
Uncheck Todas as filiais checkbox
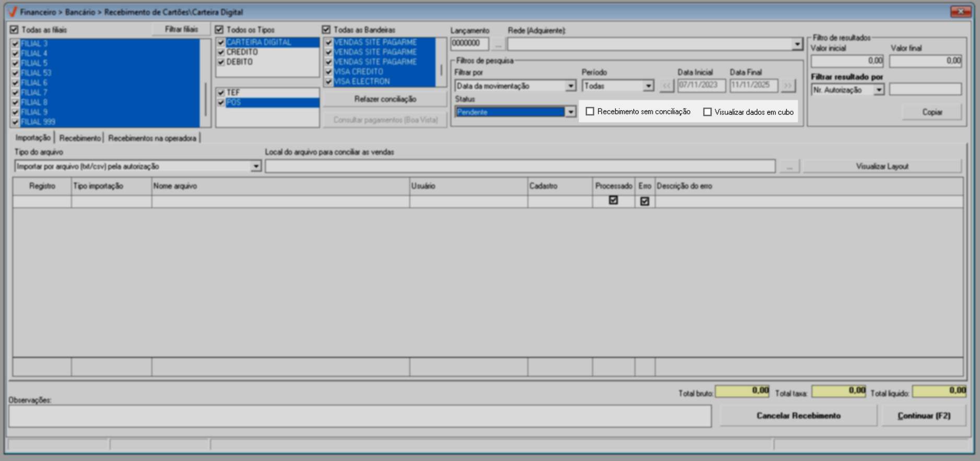(15, 30)
